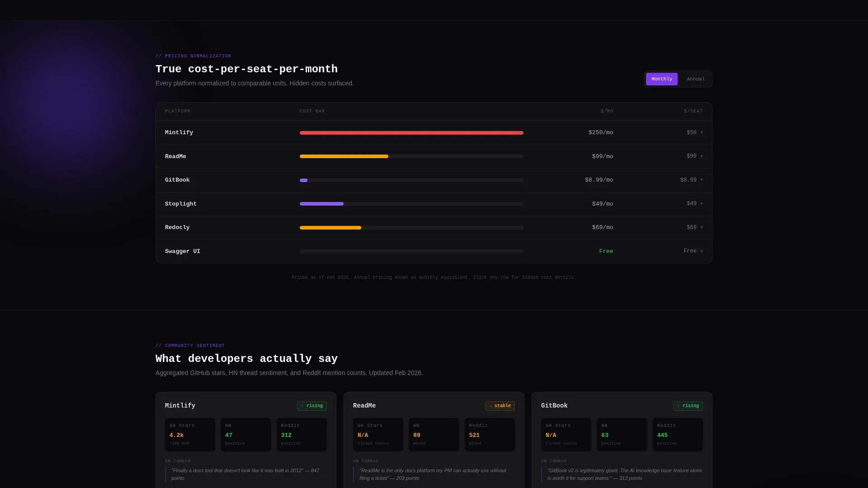Click Mintlify HN thread quote
868x488 pixels.
pyautogui.click(x=246, y=474)
